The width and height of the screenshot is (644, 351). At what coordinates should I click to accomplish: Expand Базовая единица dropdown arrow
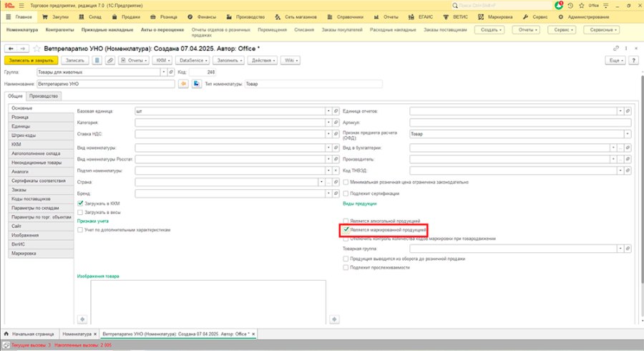[328, 111]
